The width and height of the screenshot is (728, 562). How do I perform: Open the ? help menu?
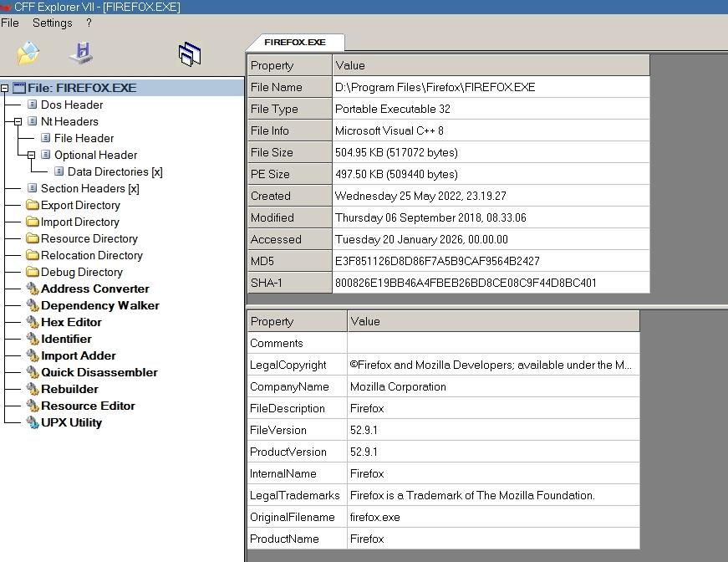[x=89, y=23]
